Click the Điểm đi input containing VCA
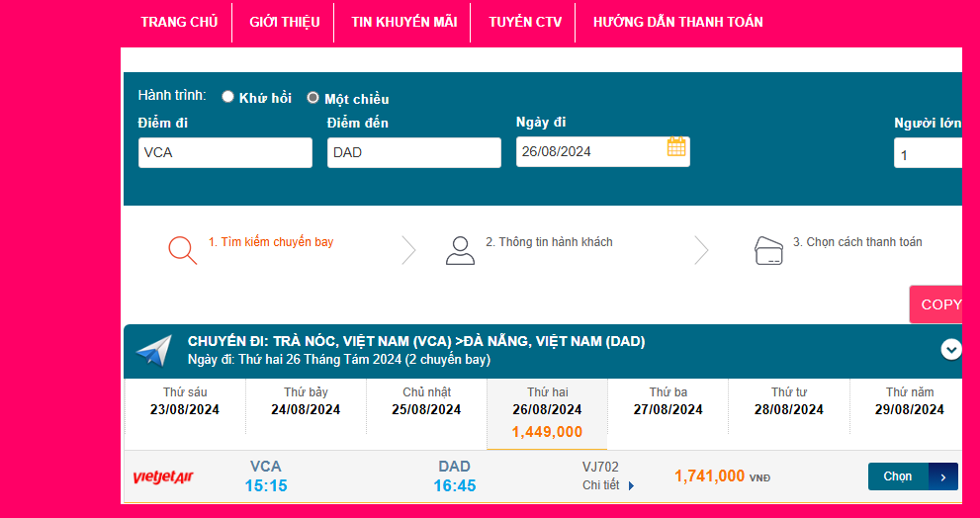Screen dimensions: 980x518 click(x=224, y=153)
